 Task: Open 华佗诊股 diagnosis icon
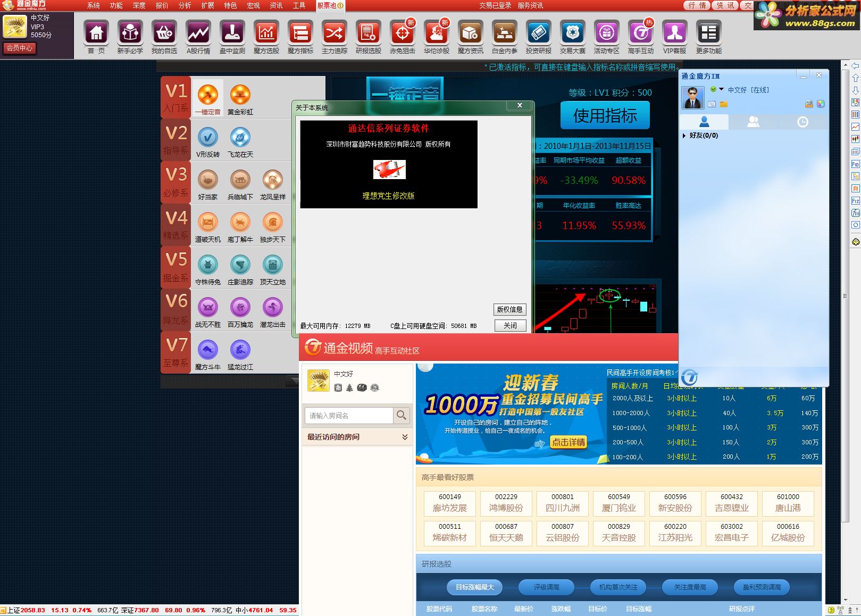tap(437, 33)
